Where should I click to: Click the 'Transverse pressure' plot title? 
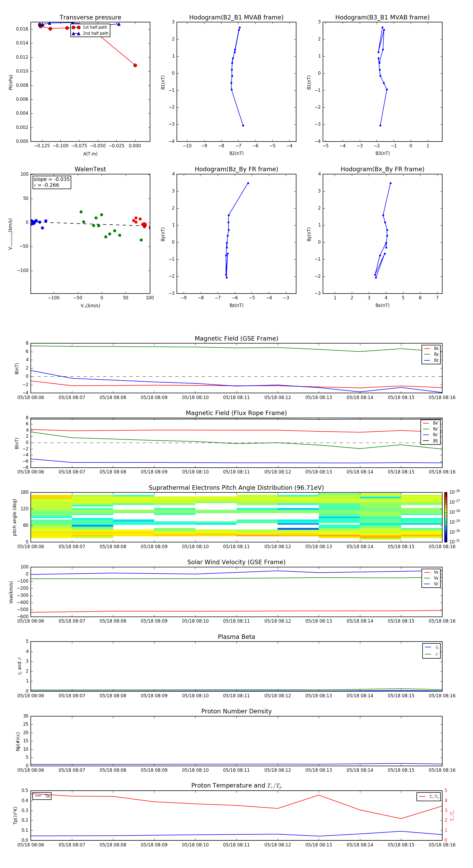[x=90, y=18]
